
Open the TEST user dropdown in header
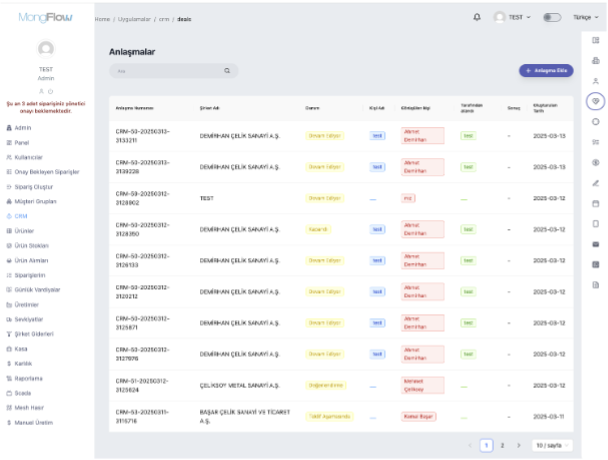(512, 17)
